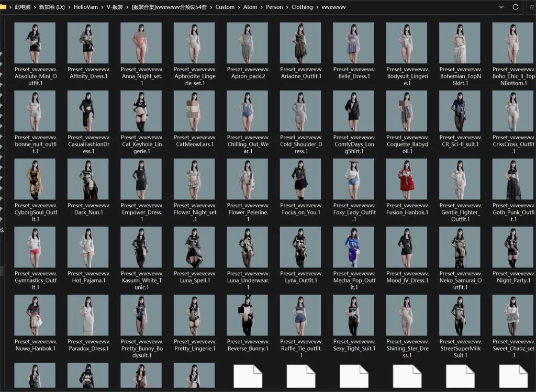Viewport: 536px width, 392px height.
Task: Click the search box beside refresh button
Action: pos(531,7)
